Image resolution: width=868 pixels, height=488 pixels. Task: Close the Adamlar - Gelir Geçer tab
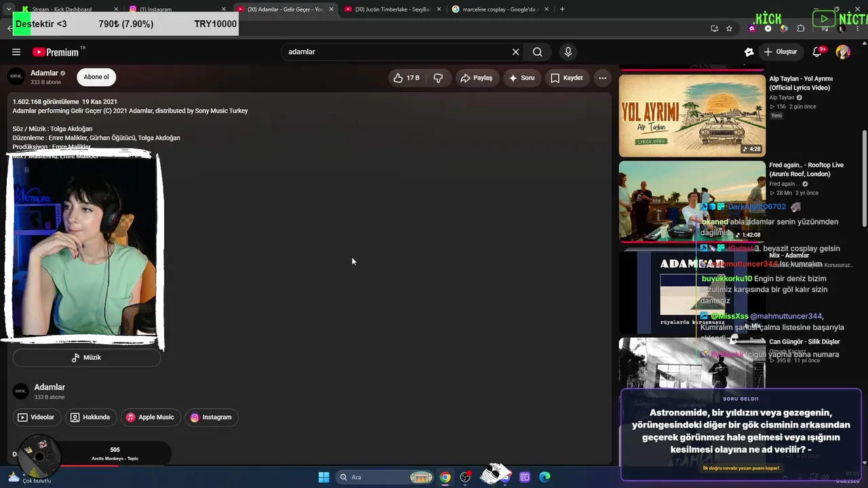331,9
